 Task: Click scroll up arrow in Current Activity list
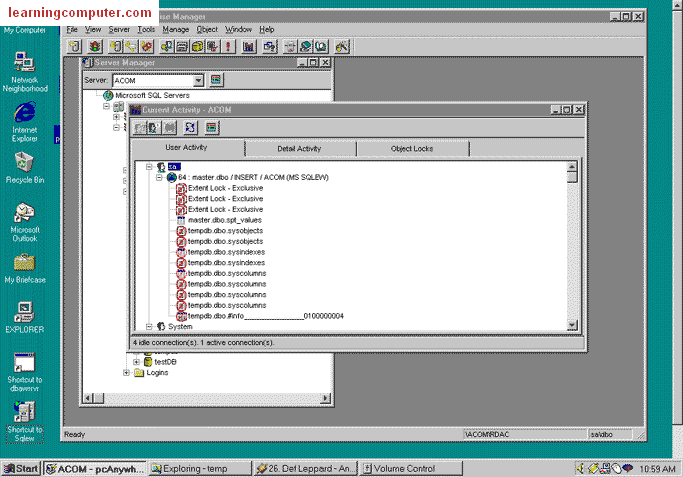(572, 166)
